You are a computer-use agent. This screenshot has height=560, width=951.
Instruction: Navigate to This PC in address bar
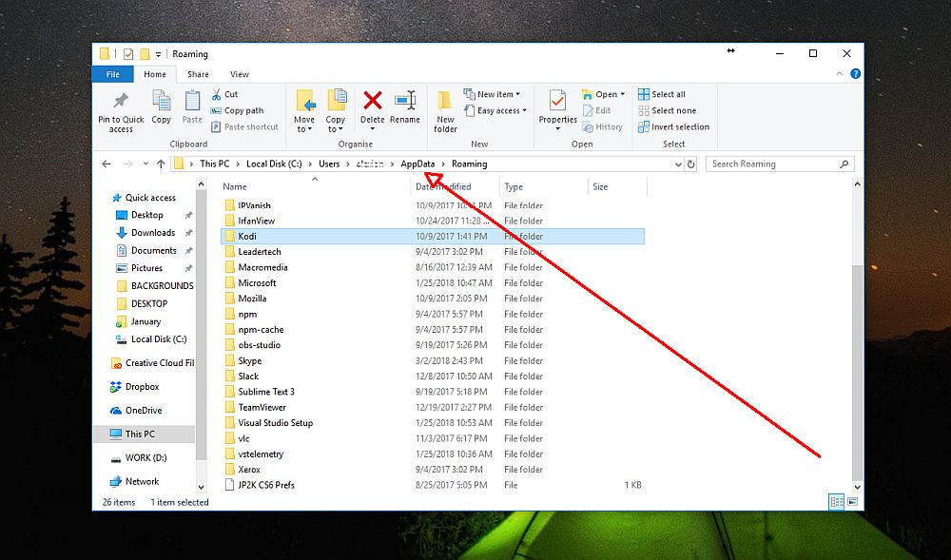[215, 164]
